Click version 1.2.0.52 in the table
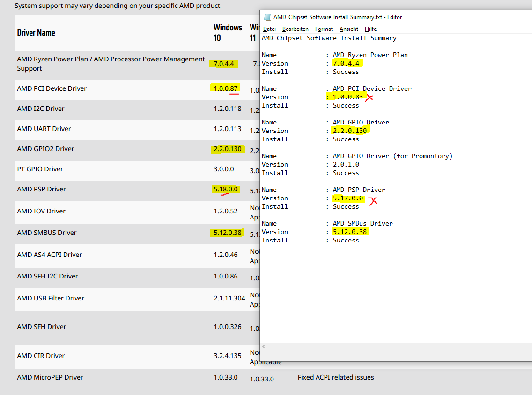 click(226, 211)
